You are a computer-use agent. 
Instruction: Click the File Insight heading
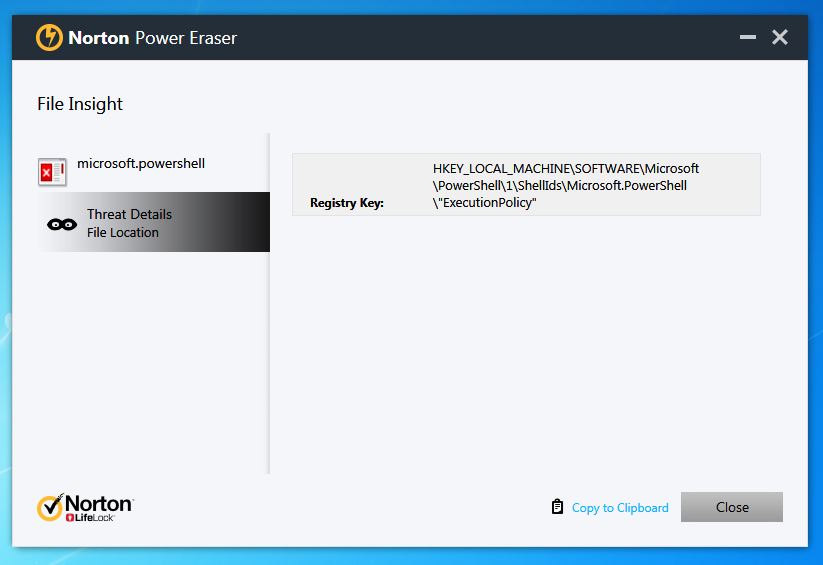click(x=80, y=104)
